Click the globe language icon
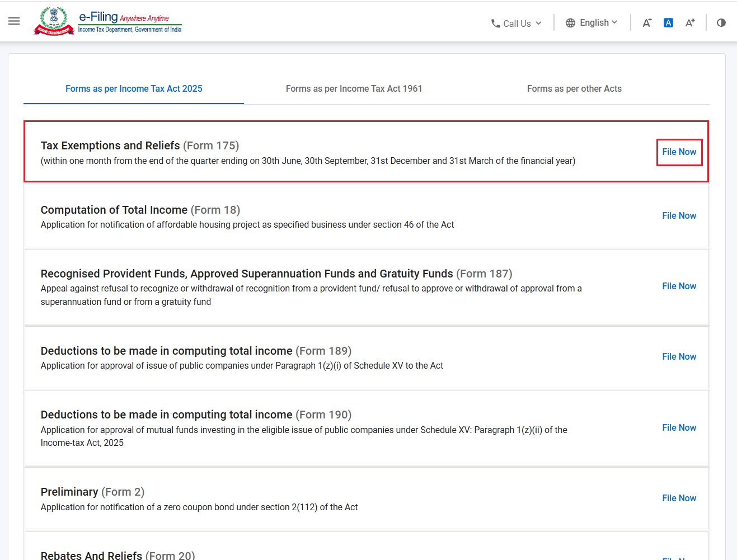 tap(570, 23)
